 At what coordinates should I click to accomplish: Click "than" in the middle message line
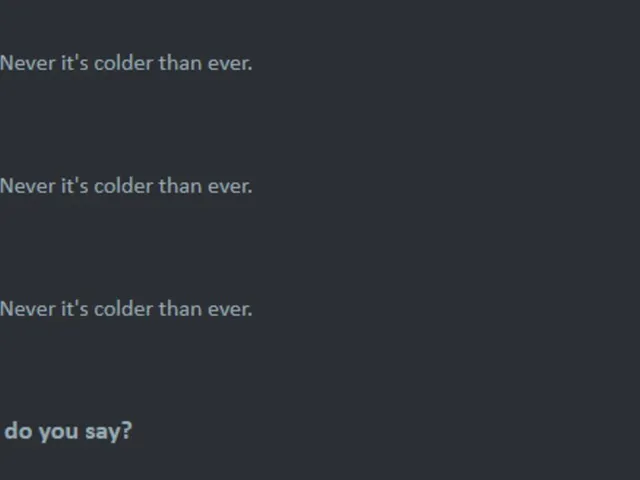point(180,186)
